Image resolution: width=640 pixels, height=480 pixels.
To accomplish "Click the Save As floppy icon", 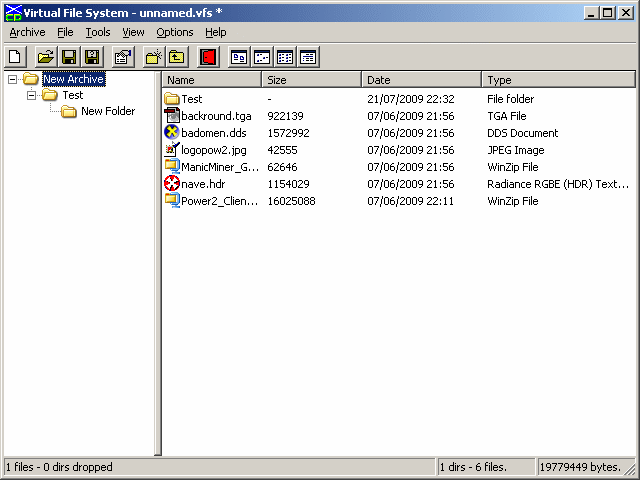I will click(x=92, y=57).
